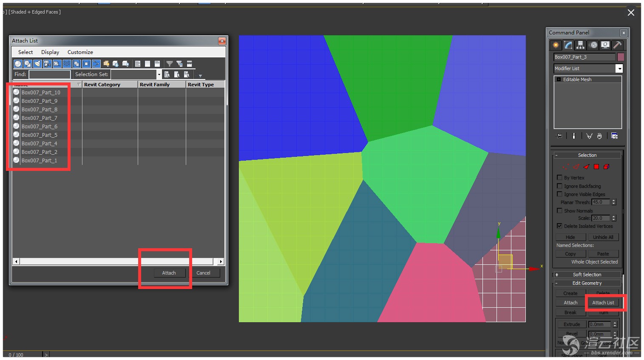
Task: Open Utilities hammer tab
Action: 618,45
